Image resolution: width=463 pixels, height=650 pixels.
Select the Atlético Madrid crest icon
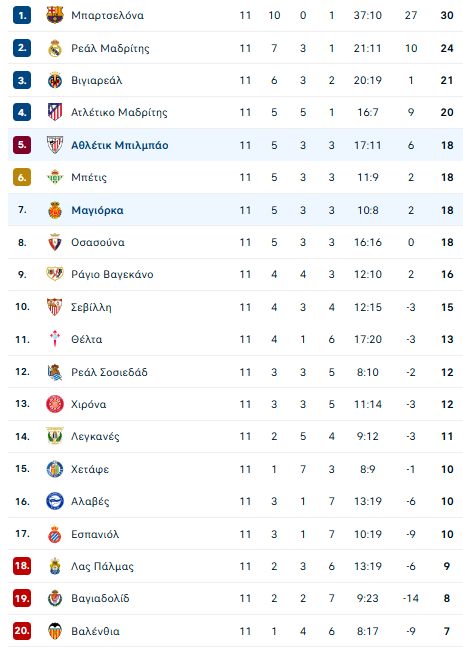(x=55, y=112)
